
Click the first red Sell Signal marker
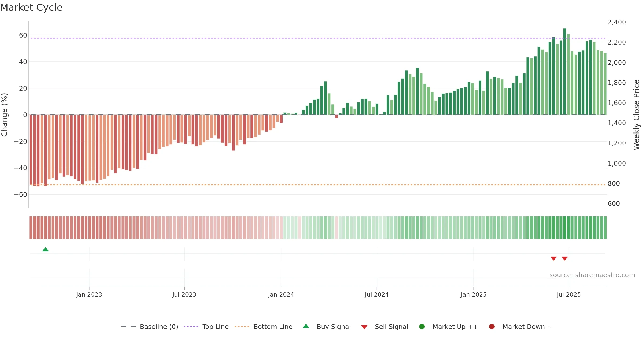[x=554, y=258]
